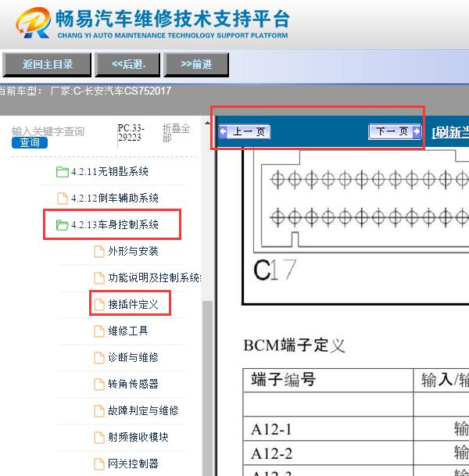The height and width of the screenshot is (476, 469).
Task: Open 4.2.11无钥匙系统 tree item
Action: (109, 172)
